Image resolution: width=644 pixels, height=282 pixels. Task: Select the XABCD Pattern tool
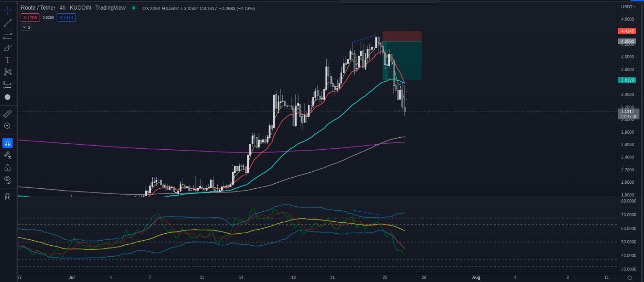pos(7,72)
